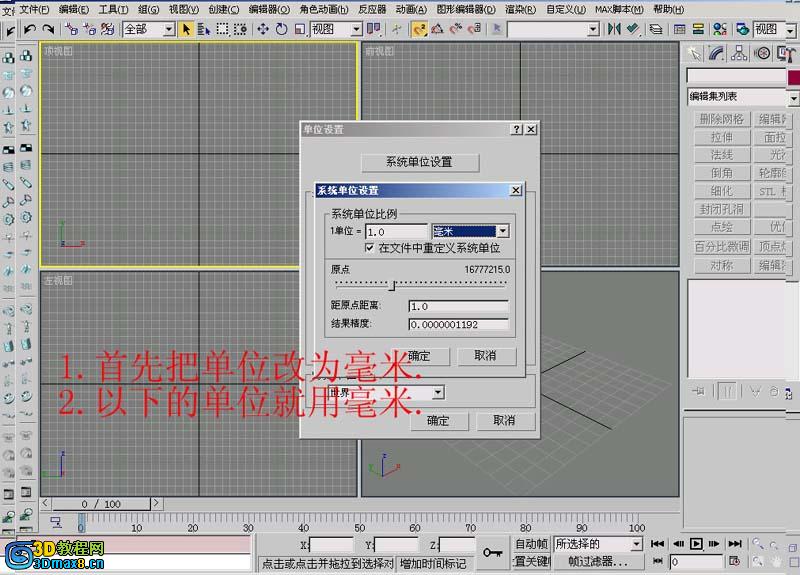The height and width of the screenshot is (575, 800).
Task: Open the 渲染(R) menu
Action: [520, 9]
